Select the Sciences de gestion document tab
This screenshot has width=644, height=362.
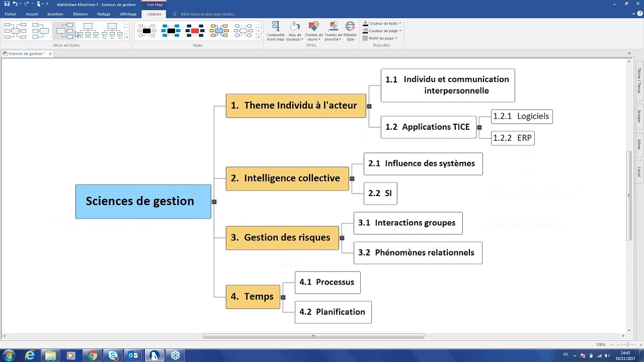[x=26, y=54]
